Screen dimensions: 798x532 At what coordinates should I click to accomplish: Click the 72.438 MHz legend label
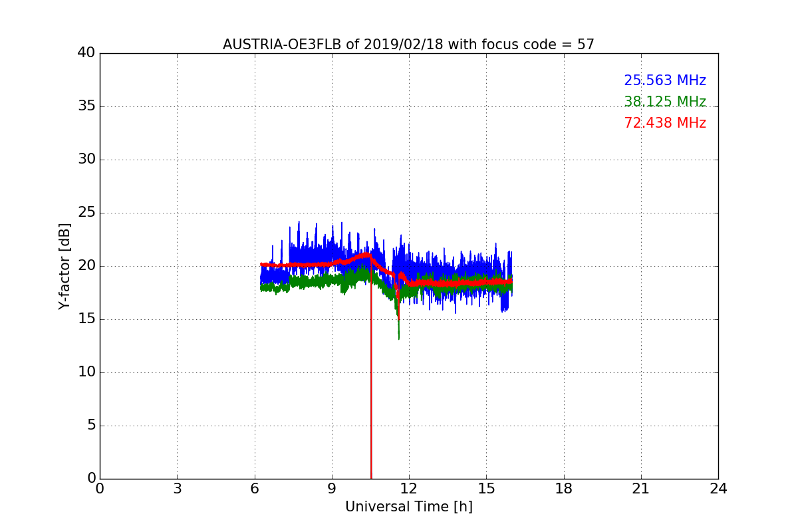point(665,123)
